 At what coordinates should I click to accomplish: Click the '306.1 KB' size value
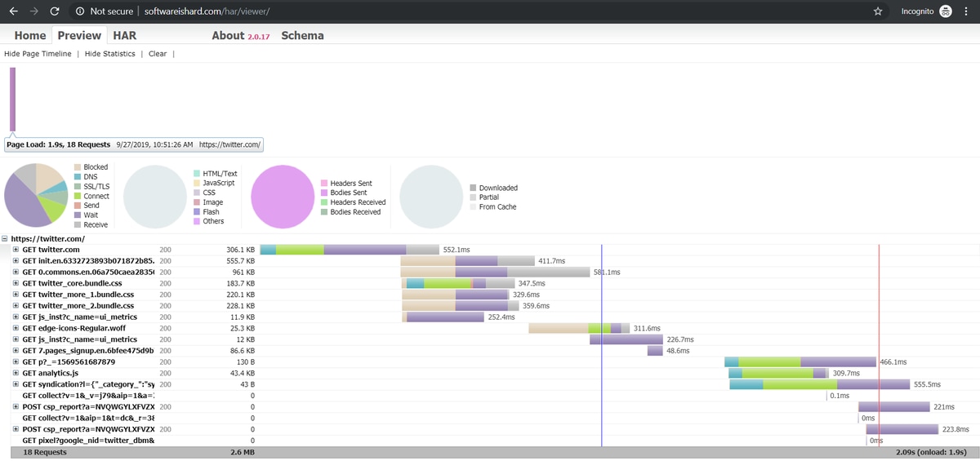pyautogui.click(x=241, y=250)
